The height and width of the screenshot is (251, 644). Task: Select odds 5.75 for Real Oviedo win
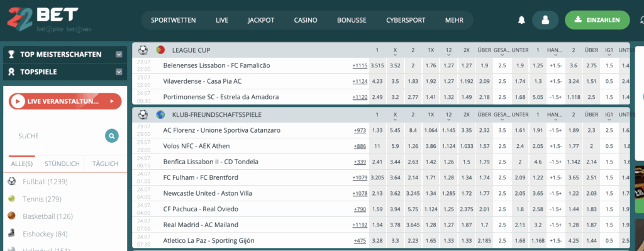click(x=413, y=209)
